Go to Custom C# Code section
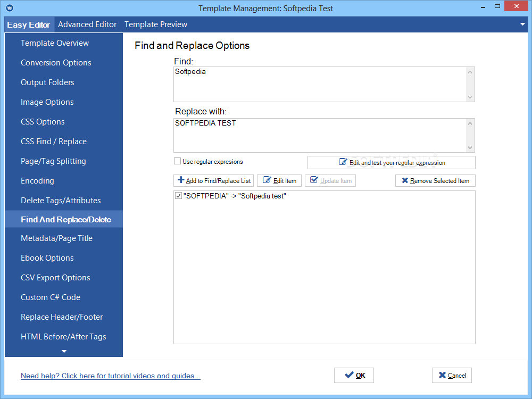The width and height of the screenshot is (532, 399). pyautogui.click(x=64, y=297)
